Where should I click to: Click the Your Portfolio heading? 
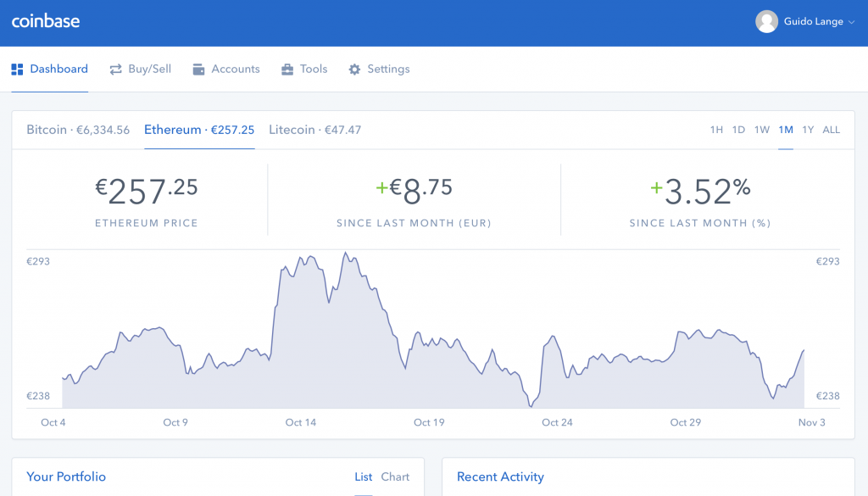click(66, 476)
